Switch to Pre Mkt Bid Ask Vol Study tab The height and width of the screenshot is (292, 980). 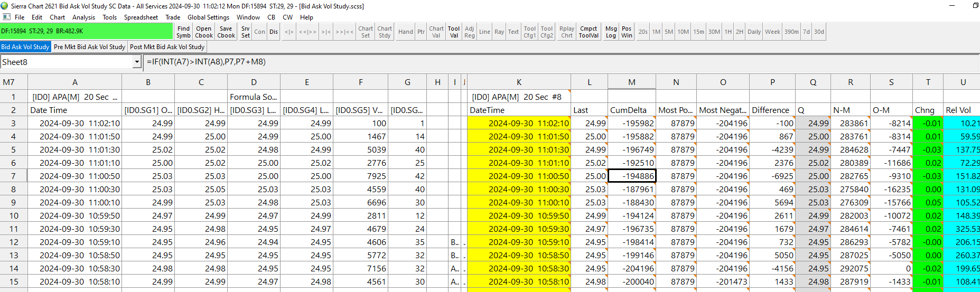(90, 47)
